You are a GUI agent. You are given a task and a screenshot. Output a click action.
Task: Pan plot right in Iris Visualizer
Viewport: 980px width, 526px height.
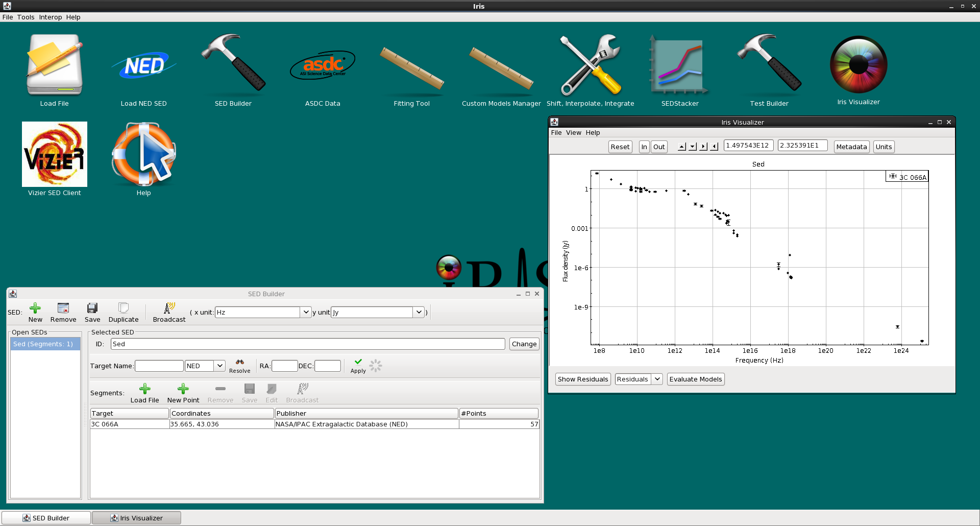click(703, 147)
